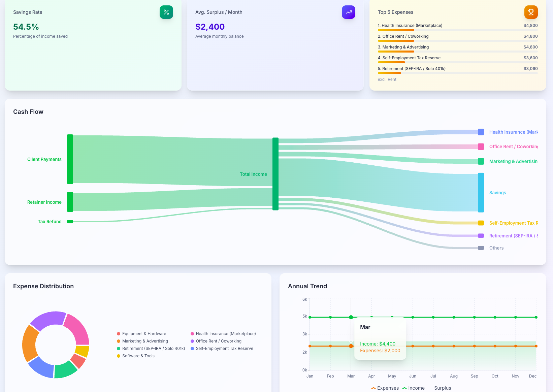The height and width of the screenshot is (392, 553).
Task: Click the Savings label in Cash Flow diagram
Action: pyautogui.click(x=497, y=193)
